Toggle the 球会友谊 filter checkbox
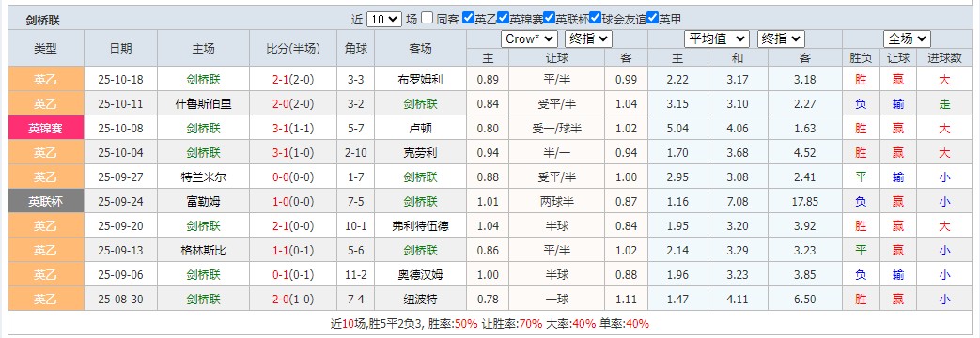Screen dimensions: 980x338 pyautogui.click(x=596, y=18)
